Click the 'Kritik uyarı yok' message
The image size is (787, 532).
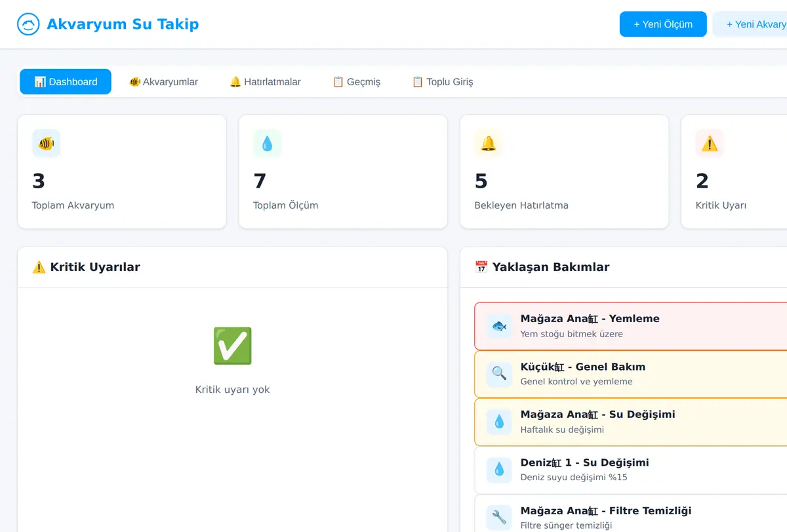coord(233,390)
